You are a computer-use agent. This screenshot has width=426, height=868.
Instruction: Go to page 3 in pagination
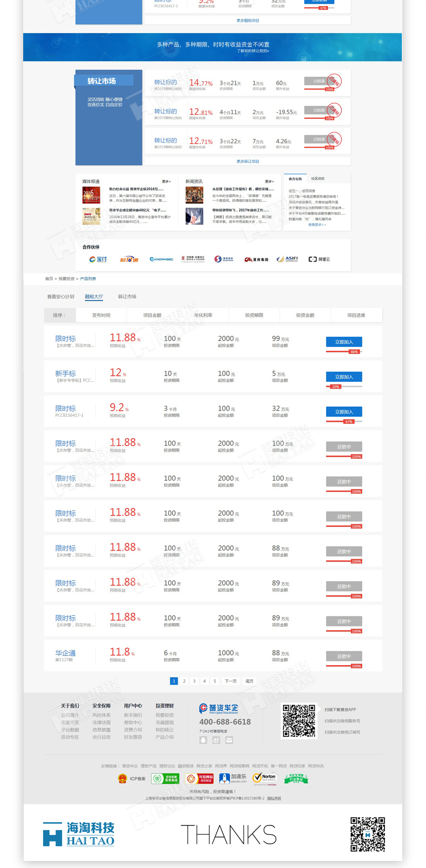pos(194,681)
